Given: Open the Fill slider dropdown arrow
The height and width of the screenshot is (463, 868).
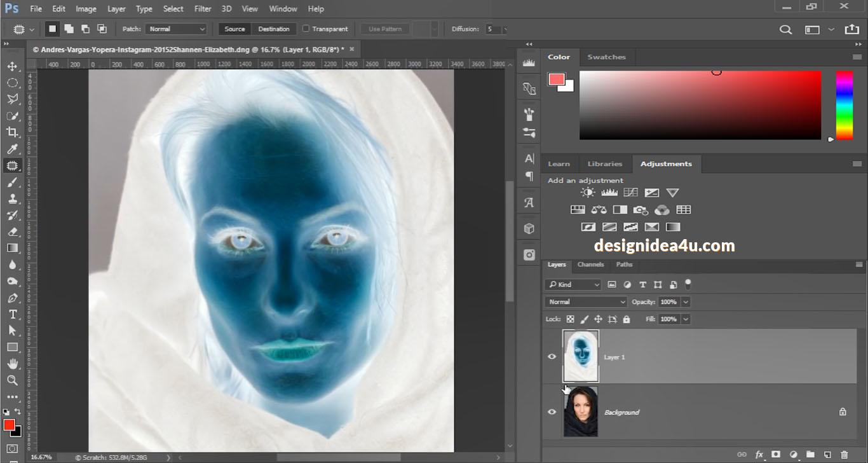Looking at the screenshot, I should pos(685,319).
